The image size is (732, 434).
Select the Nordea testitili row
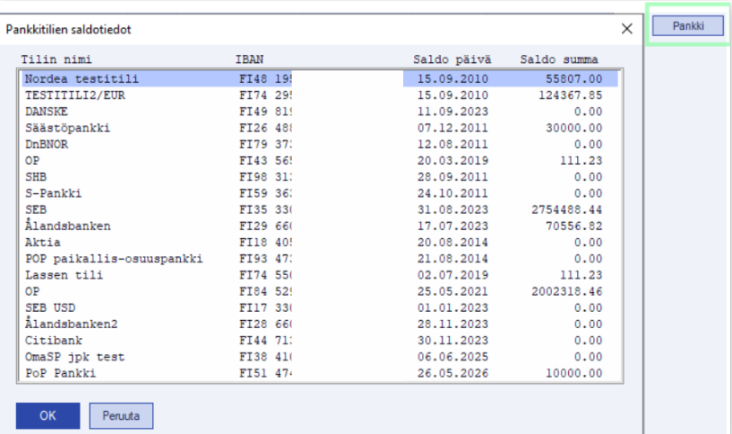coord(320,78)
